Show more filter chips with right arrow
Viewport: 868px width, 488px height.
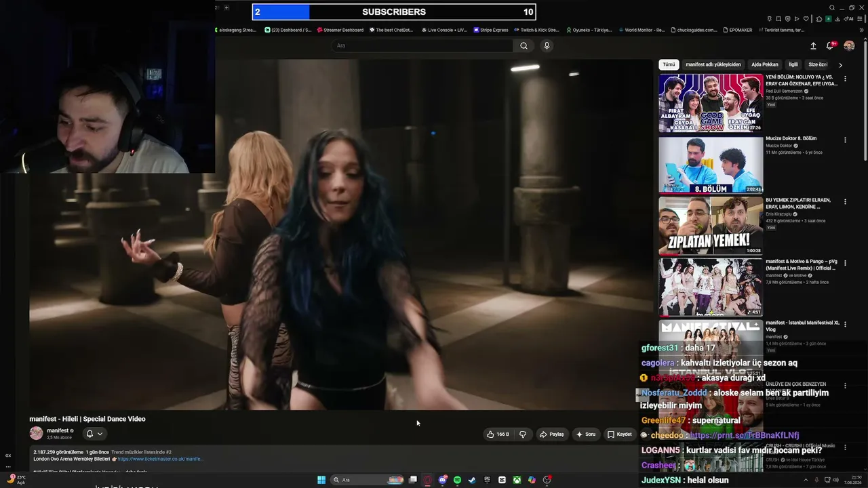tap(840, 65)
